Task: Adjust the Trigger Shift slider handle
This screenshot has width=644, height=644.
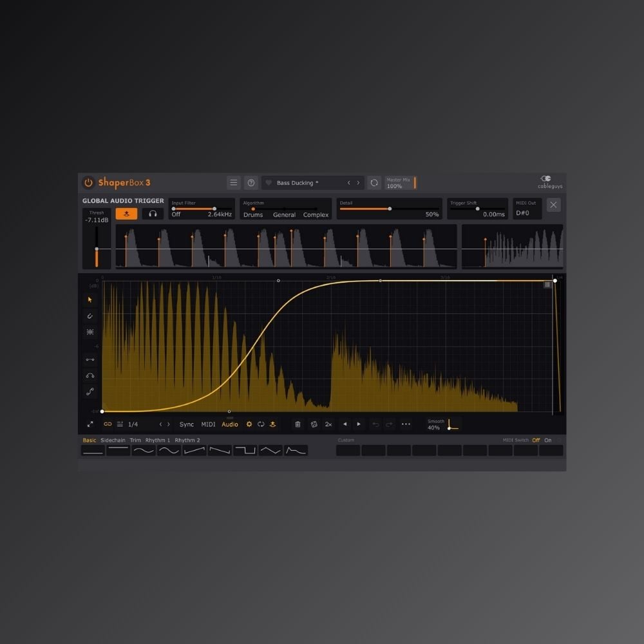Action: [x=478, y=209]
